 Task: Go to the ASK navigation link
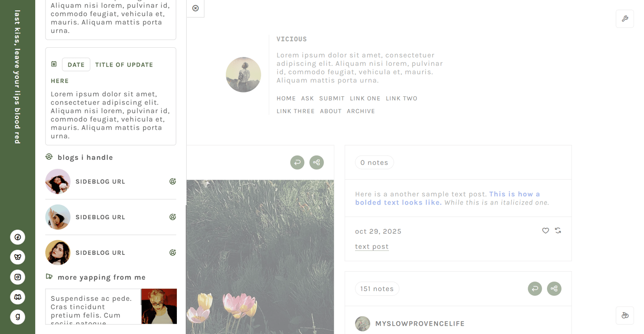[307, 98]
